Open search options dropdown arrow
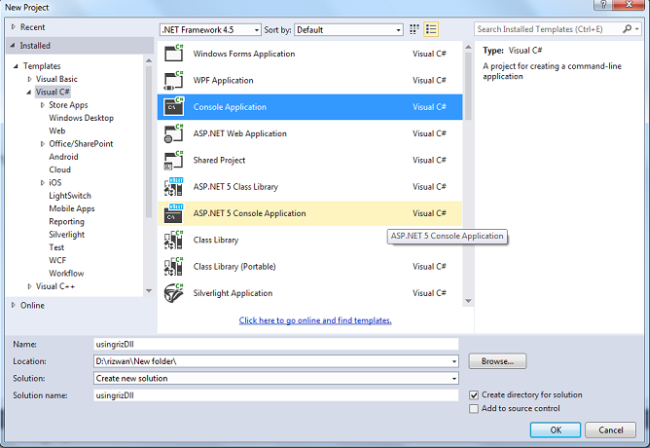The image size is (650, 448). tap(637, 29)
